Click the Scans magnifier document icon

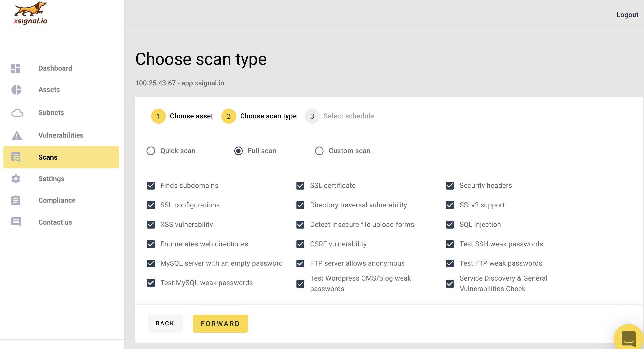point(16,157)
